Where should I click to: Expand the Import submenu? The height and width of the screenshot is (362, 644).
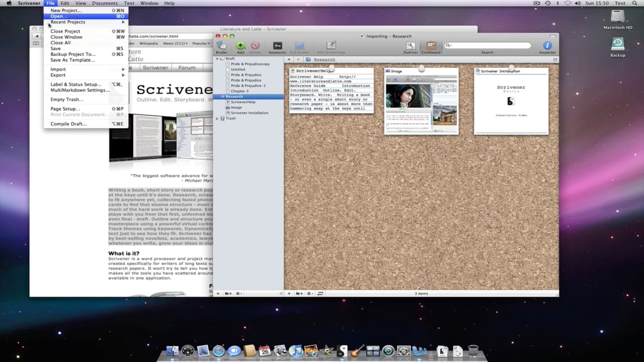point(86,69)
